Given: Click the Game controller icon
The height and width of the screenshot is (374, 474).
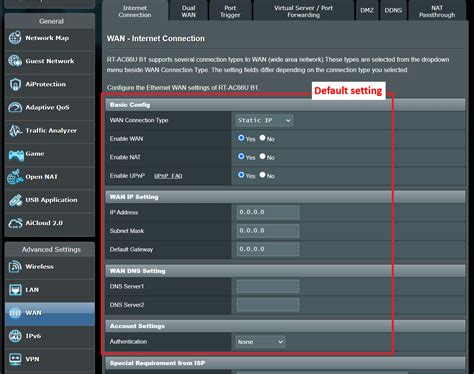Looking at the screenshot, I should (16, 154).
